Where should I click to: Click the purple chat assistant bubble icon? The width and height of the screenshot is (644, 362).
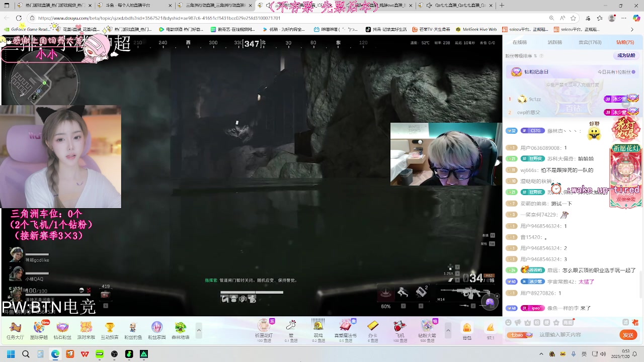click(490, 302)
